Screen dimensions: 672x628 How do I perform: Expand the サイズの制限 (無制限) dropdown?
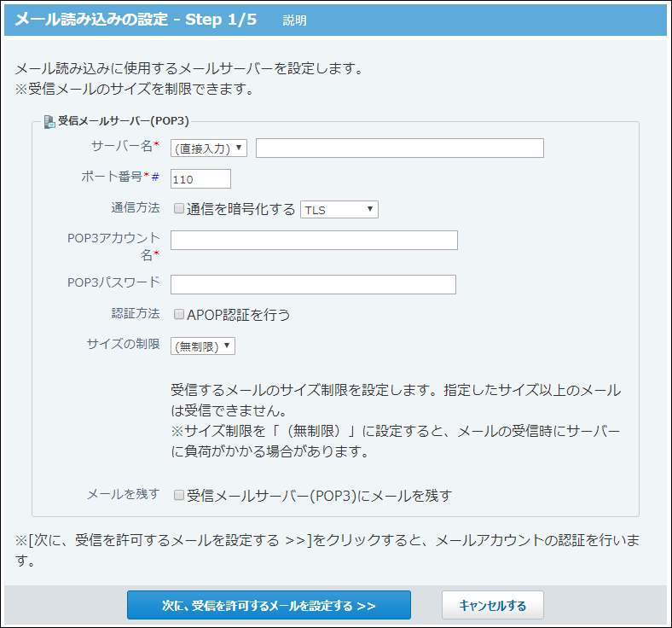pyautogui.click(x=203, y=346)
